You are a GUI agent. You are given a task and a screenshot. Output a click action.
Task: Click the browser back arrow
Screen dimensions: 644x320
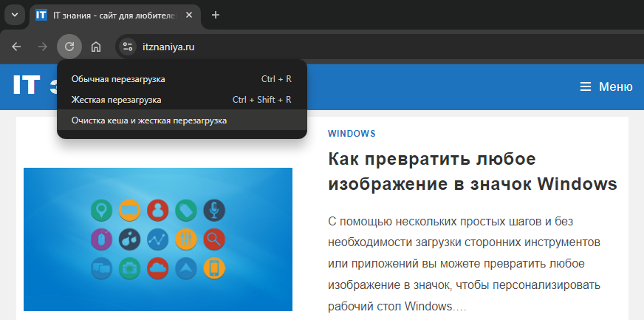16,47
